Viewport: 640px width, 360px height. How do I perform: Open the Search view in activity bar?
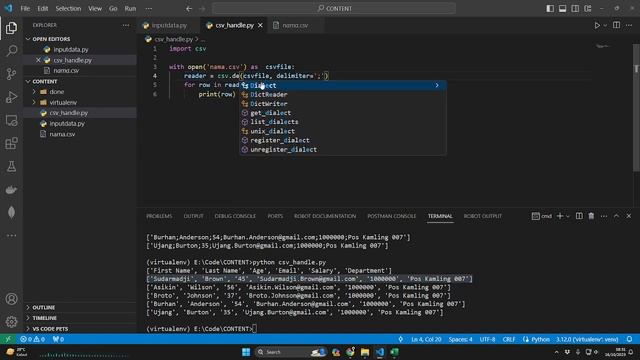[x=11, y=51]
